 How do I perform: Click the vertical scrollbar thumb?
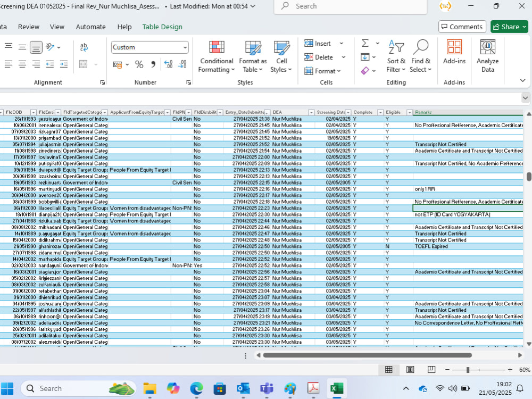point(529,177)
